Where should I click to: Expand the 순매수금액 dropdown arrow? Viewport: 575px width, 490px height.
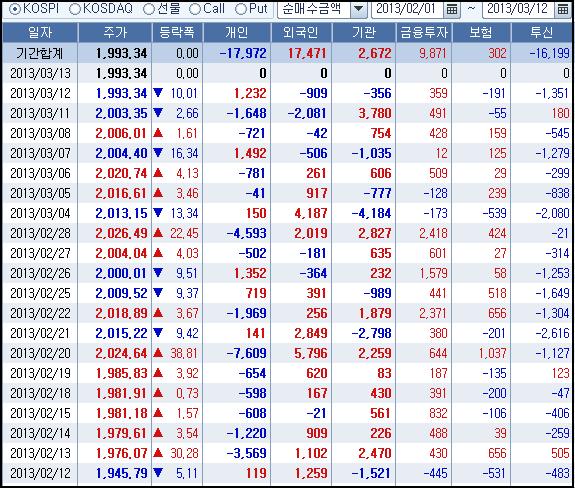[359, 9]
